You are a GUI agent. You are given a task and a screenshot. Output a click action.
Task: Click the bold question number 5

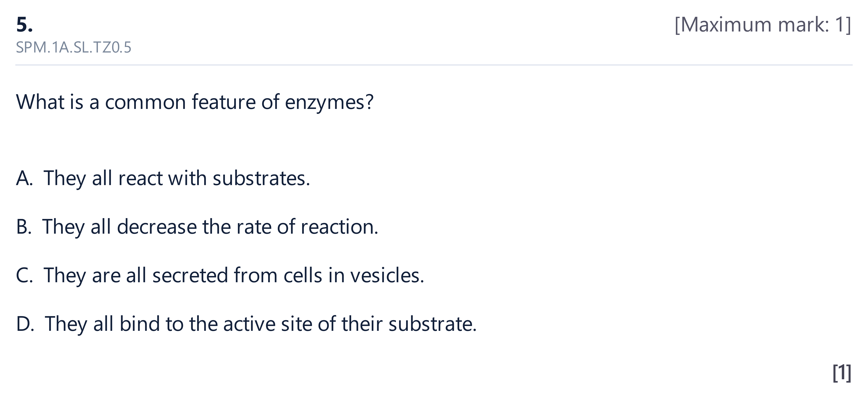[25, 25]
